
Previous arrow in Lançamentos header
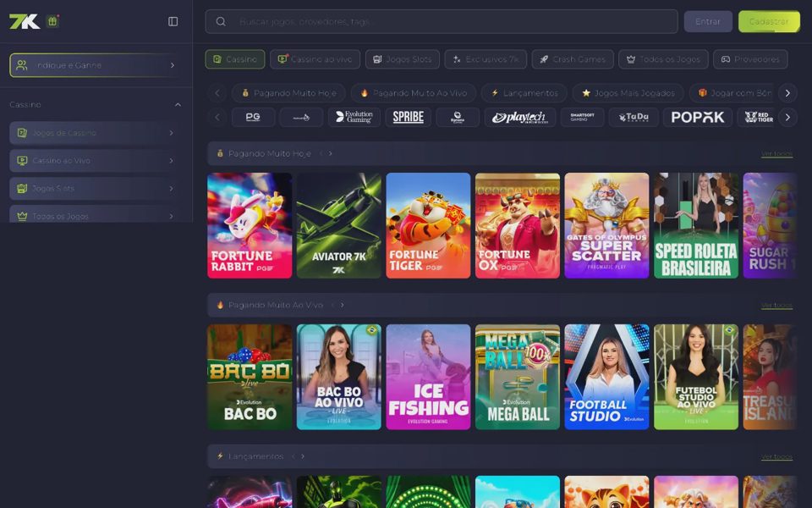pyautogui.click(x=294, y=456)
